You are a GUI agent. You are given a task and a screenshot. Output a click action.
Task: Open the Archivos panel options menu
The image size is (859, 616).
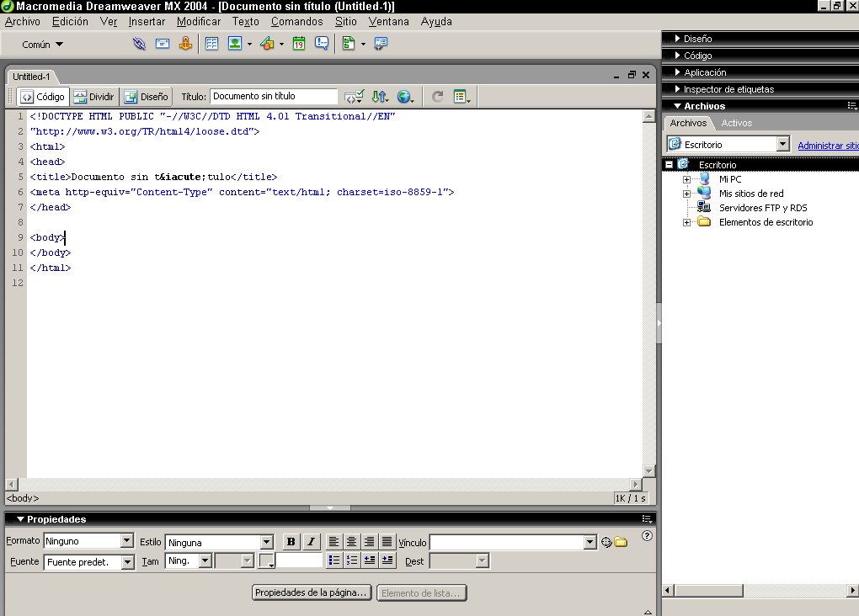click(852, 106)
